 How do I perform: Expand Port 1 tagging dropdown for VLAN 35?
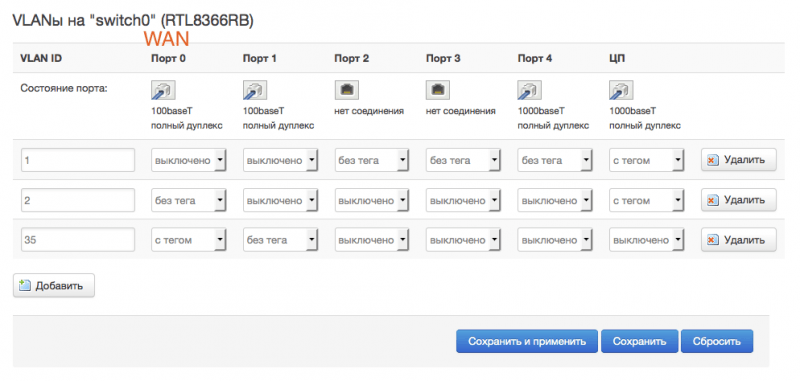(x=280, y=240)
